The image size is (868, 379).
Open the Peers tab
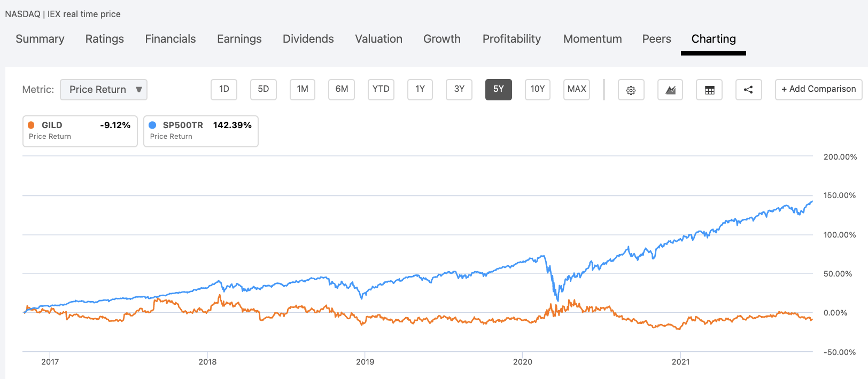click(x=656, y=38)
